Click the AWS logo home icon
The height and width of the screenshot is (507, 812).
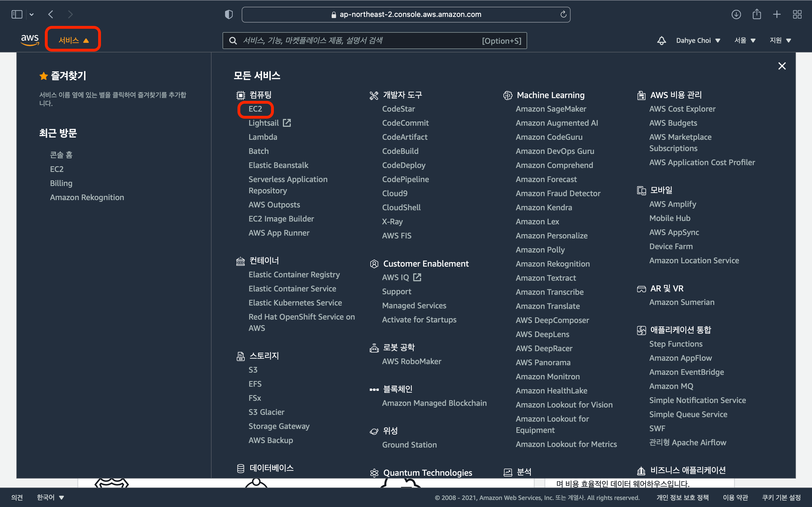(x=30, y=40)
